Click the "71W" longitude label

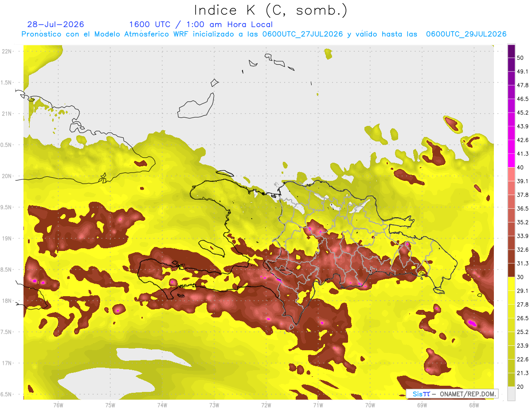pyautogui.click(x=318, y=405)
